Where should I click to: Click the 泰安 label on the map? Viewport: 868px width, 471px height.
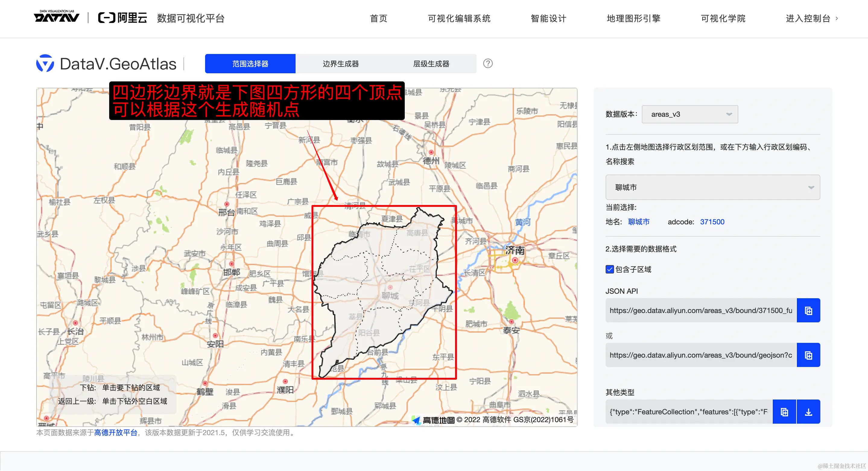511,330
